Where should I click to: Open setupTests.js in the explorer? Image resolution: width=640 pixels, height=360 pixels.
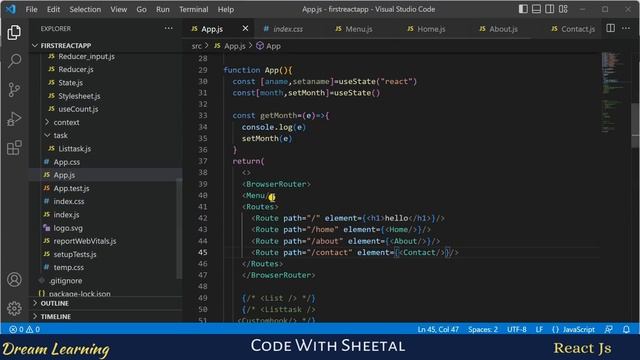click(75, 254)
